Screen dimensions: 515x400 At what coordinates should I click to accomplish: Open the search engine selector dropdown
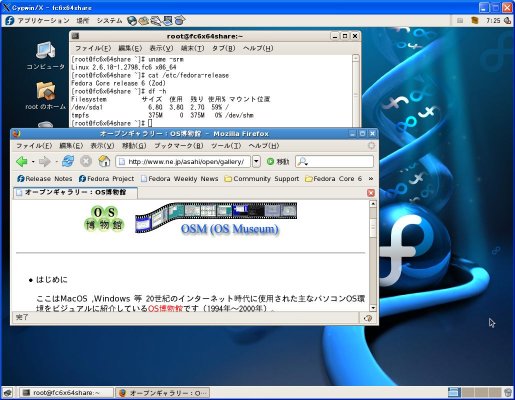303,162
